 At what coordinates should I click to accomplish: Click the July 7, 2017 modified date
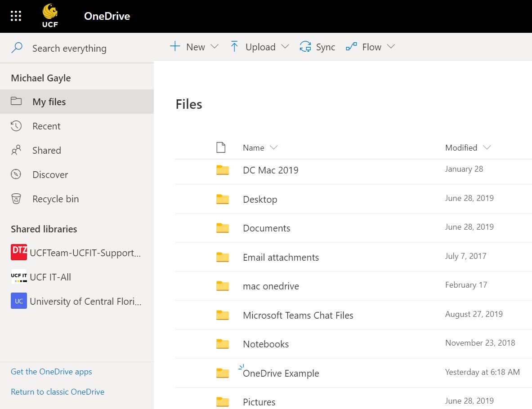[465, 256]
